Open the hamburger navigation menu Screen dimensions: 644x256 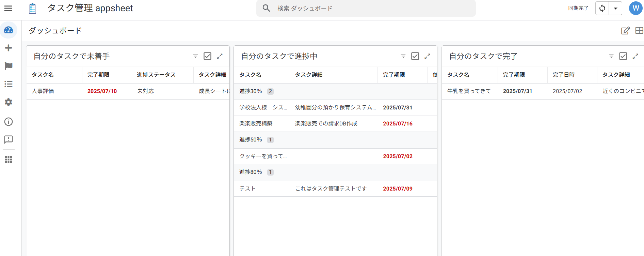[8, 8]
